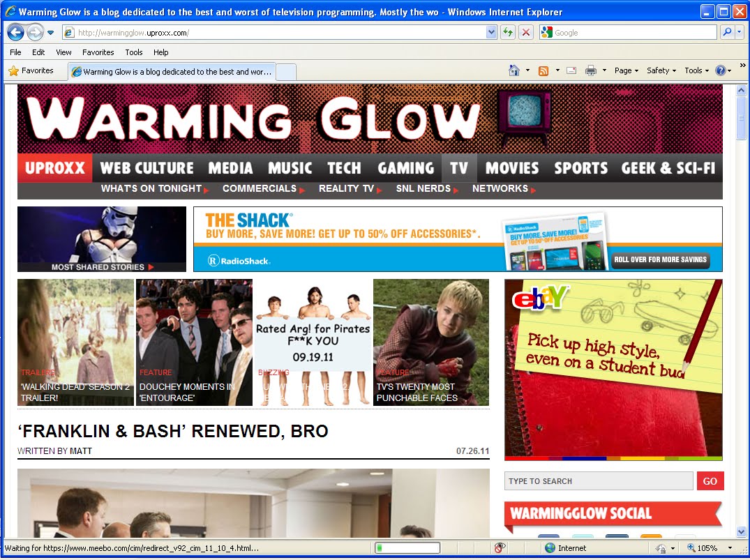This screenshot has height=560, width=750.
Task: Open the View menu
Action: point(63,52)
